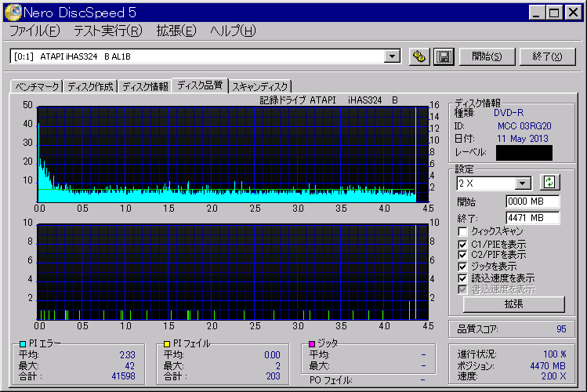
Task: Click the green refresh icon next to speed
Action: point(549,183)
